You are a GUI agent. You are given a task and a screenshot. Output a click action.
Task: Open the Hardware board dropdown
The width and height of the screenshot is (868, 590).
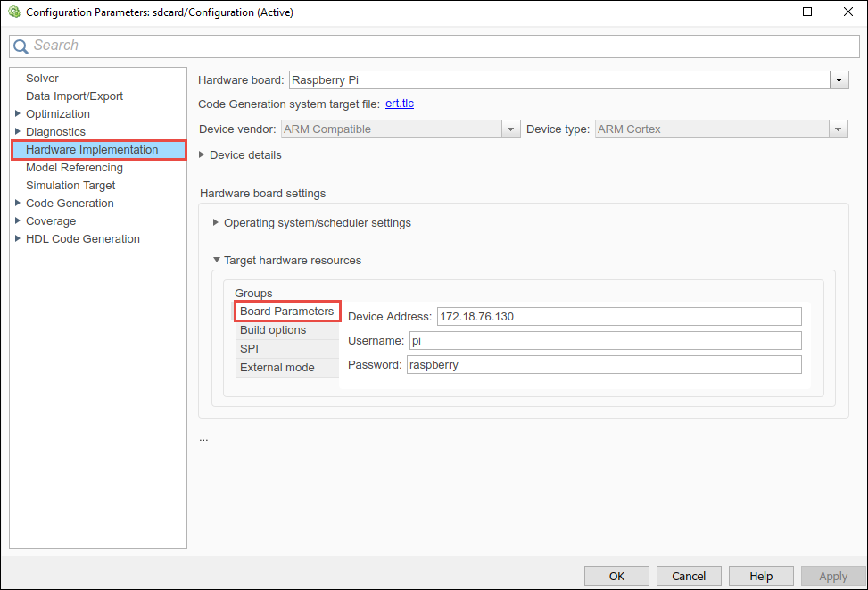pos(839,80)
